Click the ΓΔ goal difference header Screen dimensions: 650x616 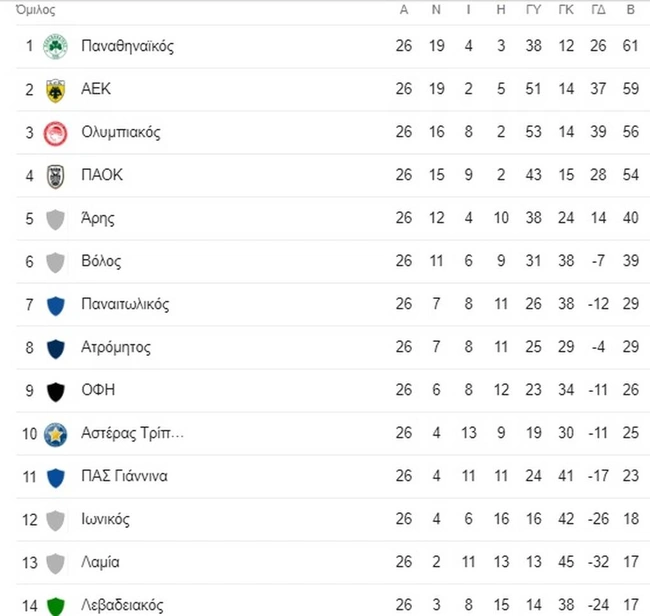[598, 10]
